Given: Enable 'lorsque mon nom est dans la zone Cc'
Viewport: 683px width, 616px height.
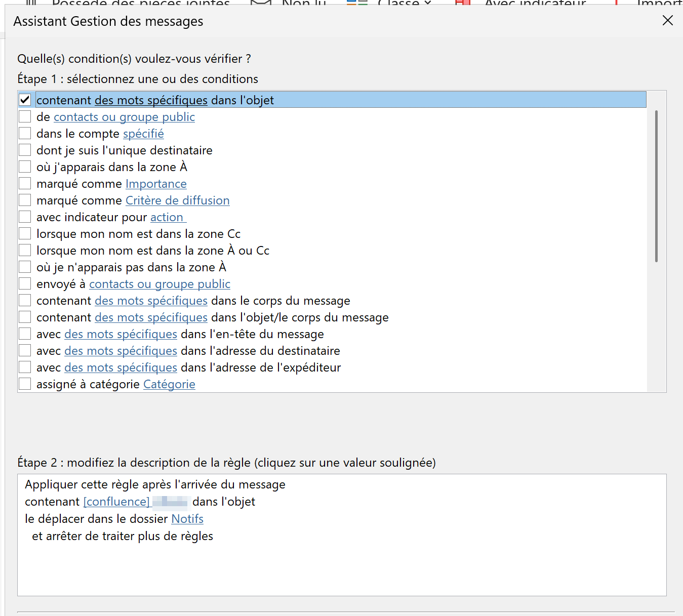Looking at the screenshot, I should point(25,233).
